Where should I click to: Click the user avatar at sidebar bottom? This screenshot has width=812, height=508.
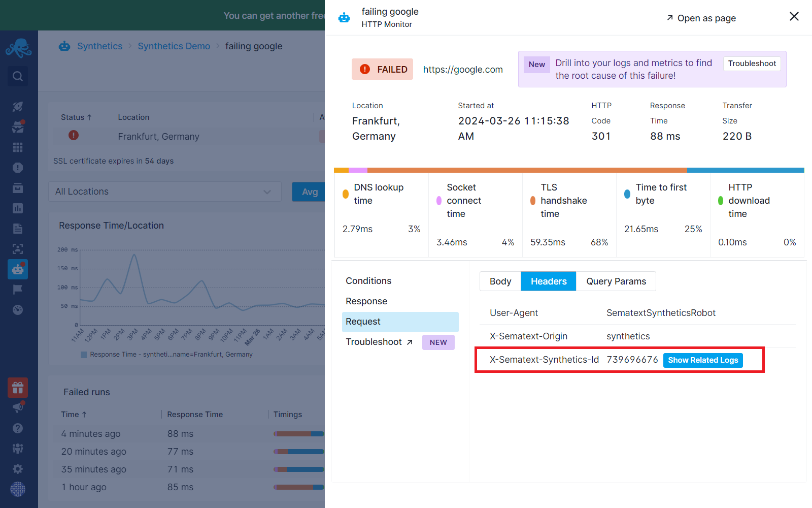tap(18, 489)
